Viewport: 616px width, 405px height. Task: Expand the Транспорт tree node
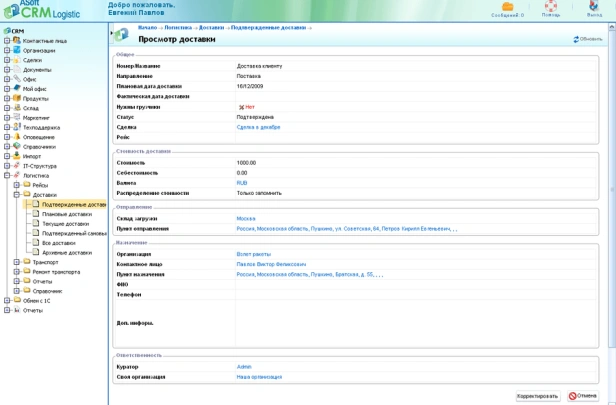pos(17,262)
